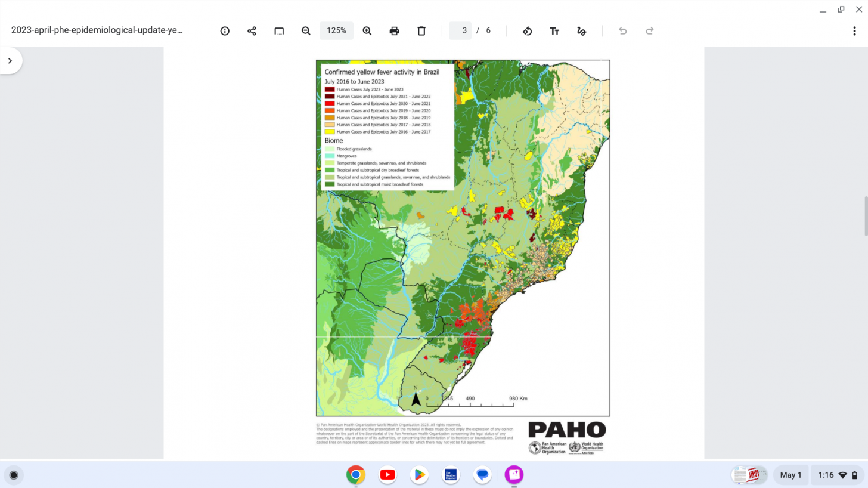Open the holding space recent files thumbnail
Image resolution: width=868 pixels, height=488 pixels.
[749, 475]
